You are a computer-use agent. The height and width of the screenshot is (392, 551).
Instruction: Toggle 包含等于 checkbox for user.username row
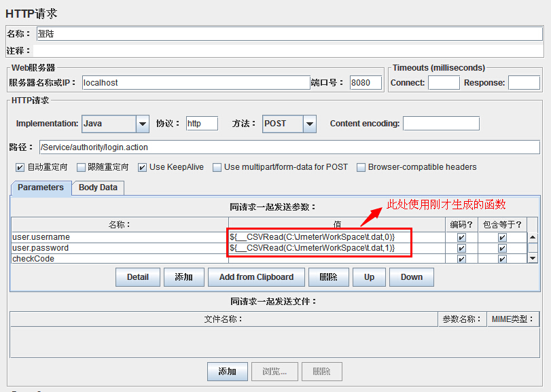pos(502,238)
